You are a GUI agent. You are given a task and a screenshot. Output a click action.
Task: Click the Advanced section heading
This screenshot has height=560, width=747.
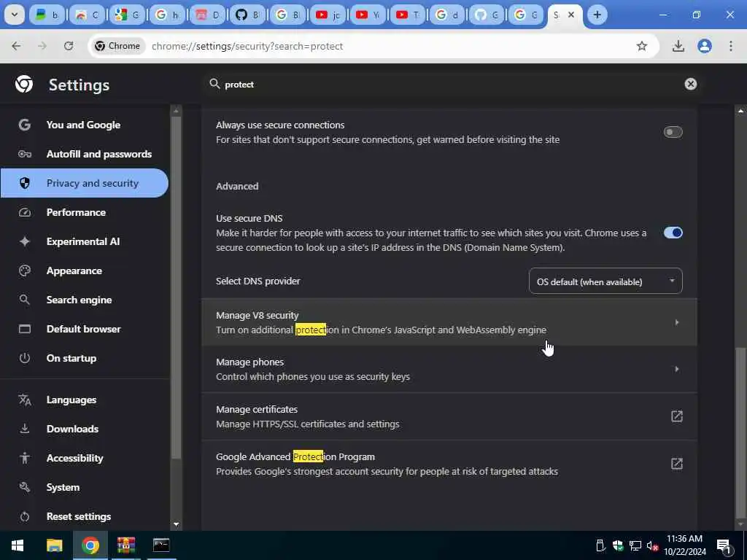[237, 186]
